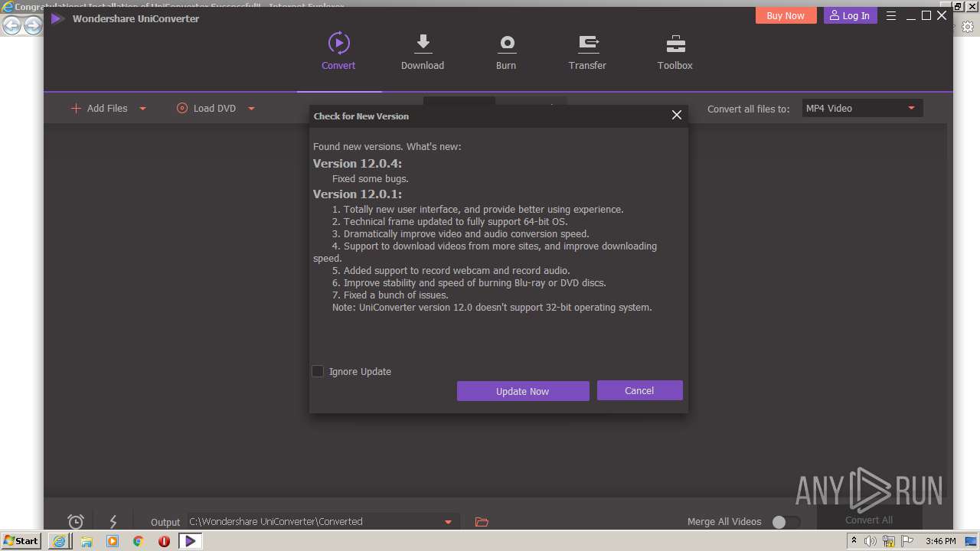Click the Add Files button

(100, 109)
